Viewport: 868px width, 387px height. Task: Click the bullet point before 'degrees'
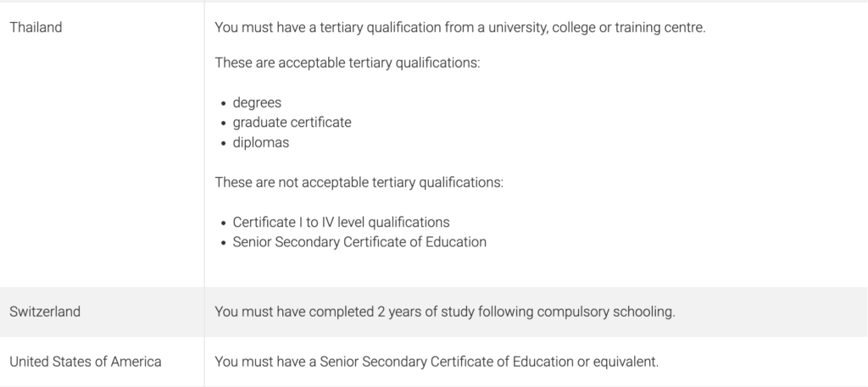click(x=224, y=103)
